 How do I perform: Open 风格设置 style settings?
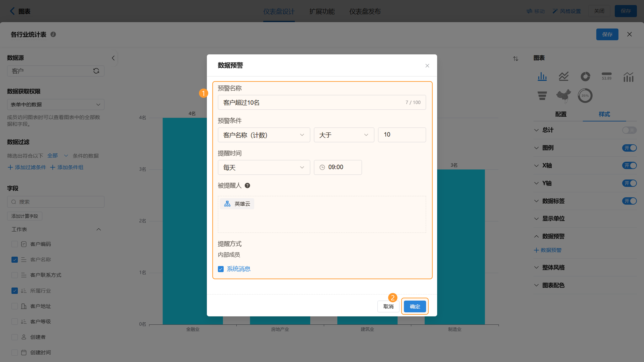(x=567, y=11)
